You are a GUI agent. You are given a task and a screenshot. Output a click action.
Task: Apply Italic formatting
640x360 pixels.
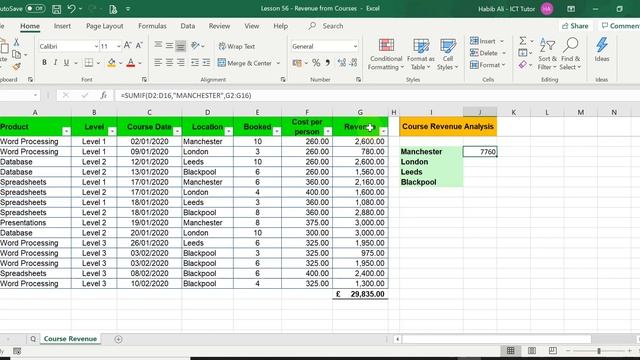pyautogui.click(x=55, y=63)
